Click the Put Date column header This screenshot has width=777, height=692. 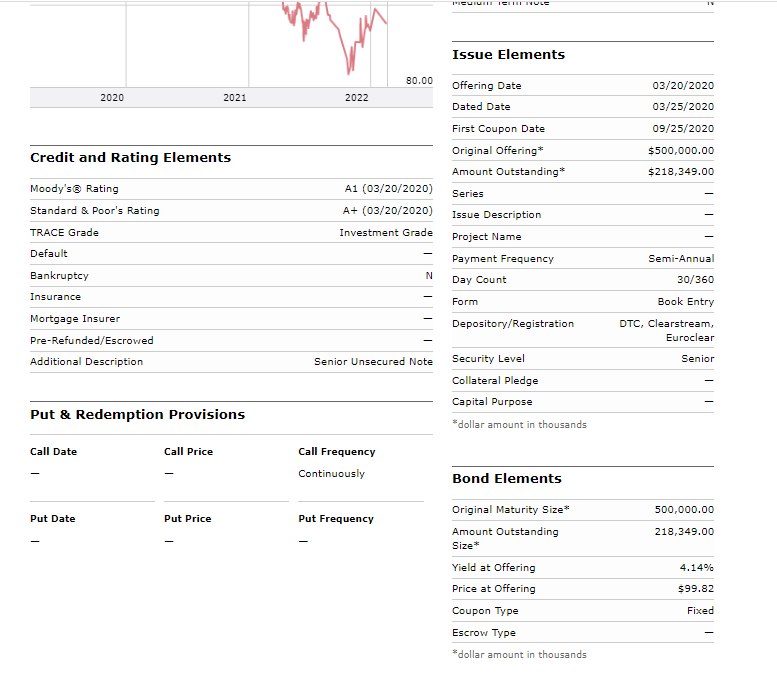[x=53, y=519]
